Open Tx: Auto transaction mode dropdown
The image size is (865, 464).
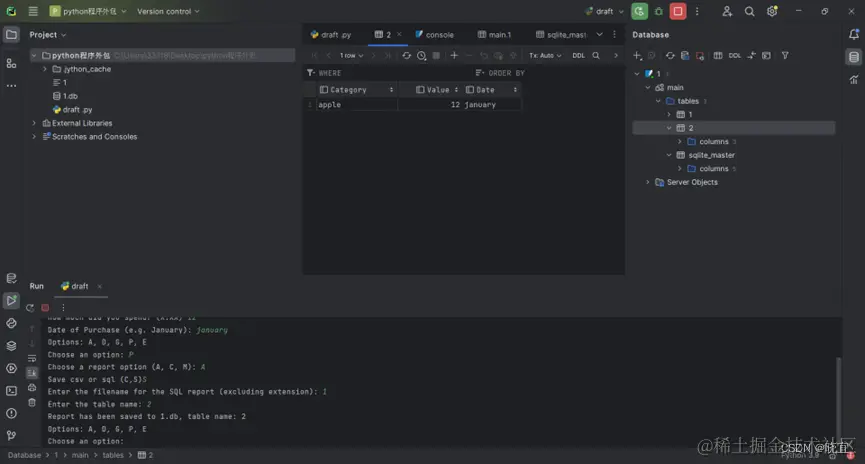(x=545, y=55)
